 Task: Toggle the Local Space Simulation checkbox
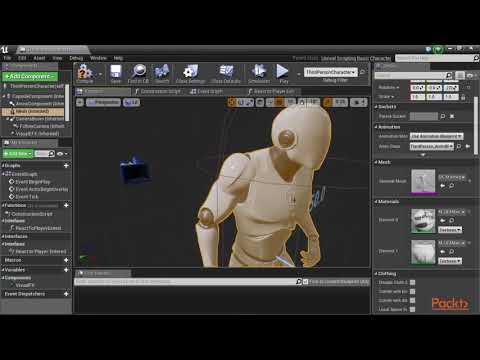pyautogui.click(x=412, y=309)
